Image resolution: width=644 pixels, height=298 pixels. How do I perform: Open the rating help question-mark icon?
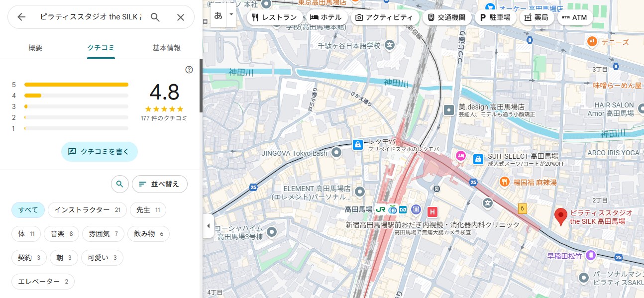click(x=189, y=70)
